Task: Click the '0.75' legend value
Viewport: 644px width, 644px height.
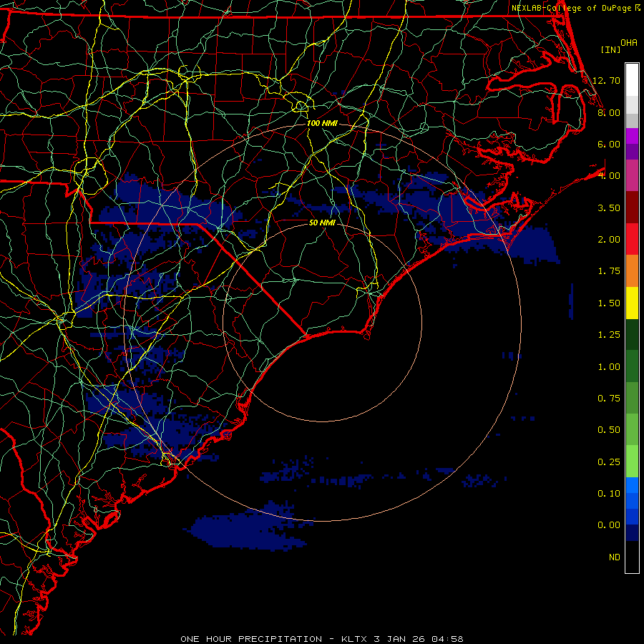Action: pos(609,399)
